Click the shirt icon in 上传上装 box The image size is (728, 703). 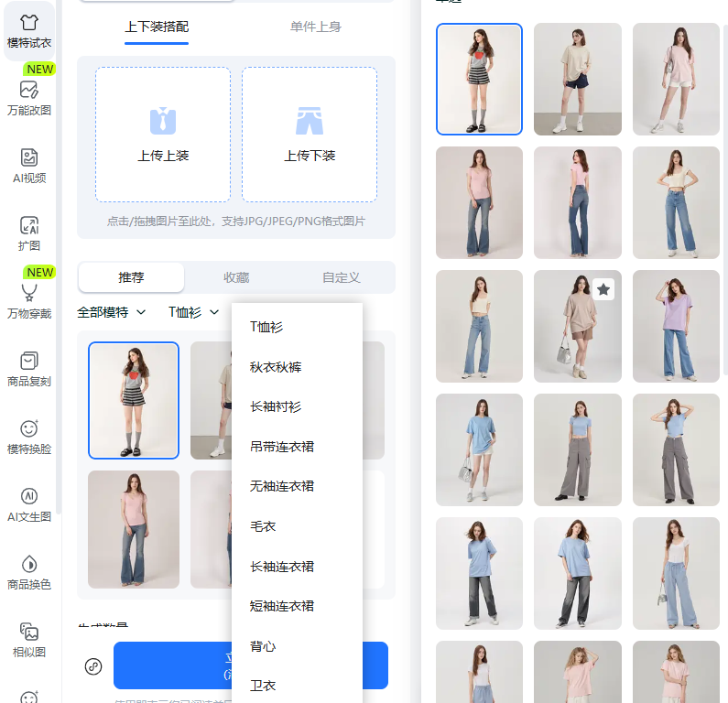coord(163,121)
